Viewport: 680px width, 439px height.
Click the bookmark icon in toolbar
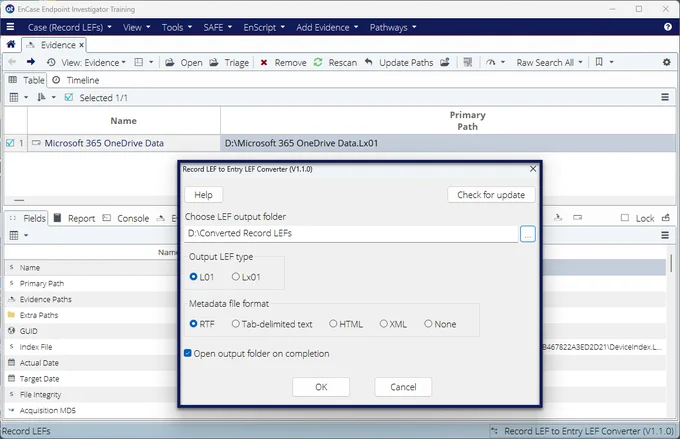point(599,62)
